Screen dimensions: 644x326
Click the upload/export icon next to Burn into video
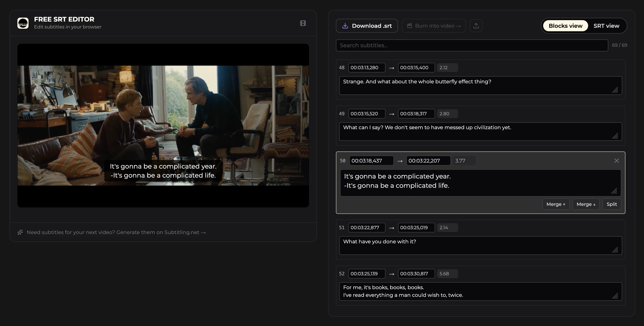click(476, 25)
